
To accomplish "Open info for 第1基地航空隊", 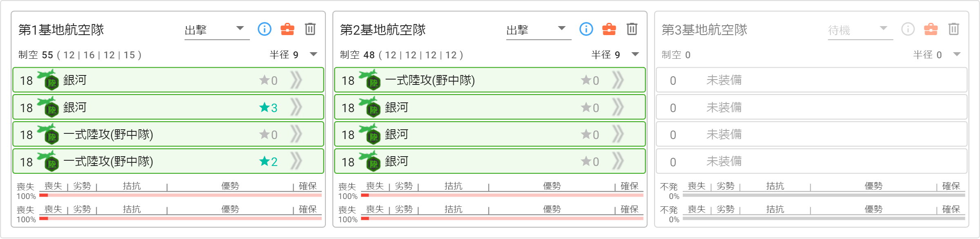I will point(265,29).
